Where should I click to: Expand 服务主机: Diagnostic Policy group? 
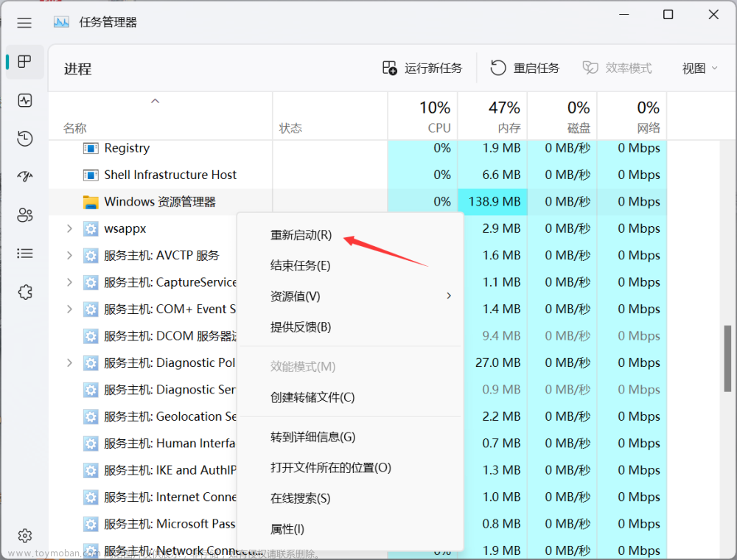[x=69, y=363]
